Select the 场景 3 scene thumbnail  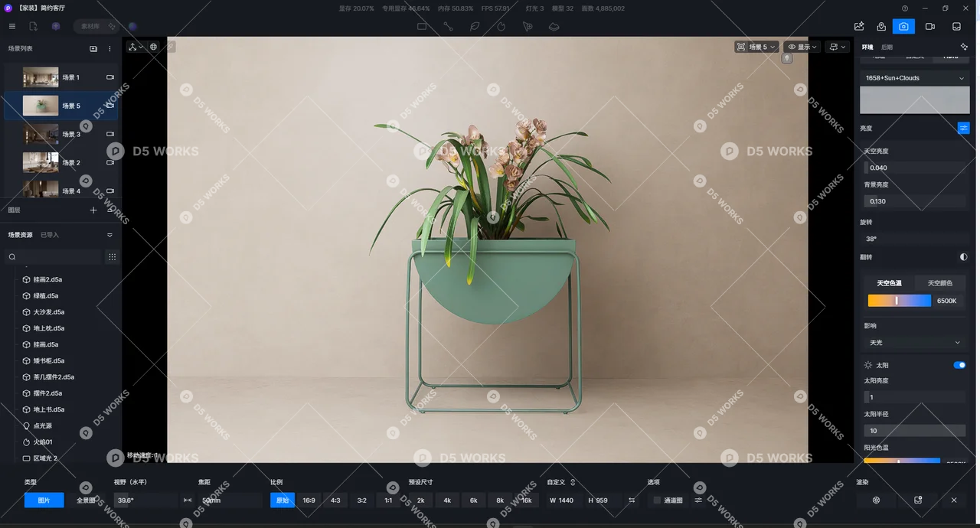pos(40,133)
